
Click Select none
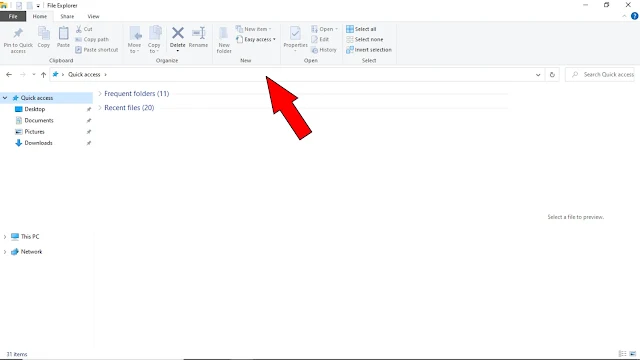pyautogui.click(x=364, y=39)
